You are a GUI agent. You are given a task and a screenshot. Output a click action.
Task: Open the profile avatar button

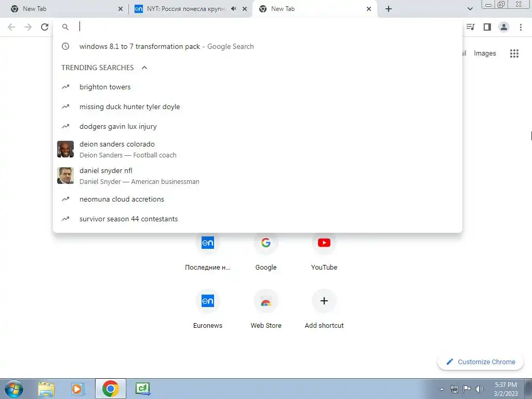click(x=504, y=27)
